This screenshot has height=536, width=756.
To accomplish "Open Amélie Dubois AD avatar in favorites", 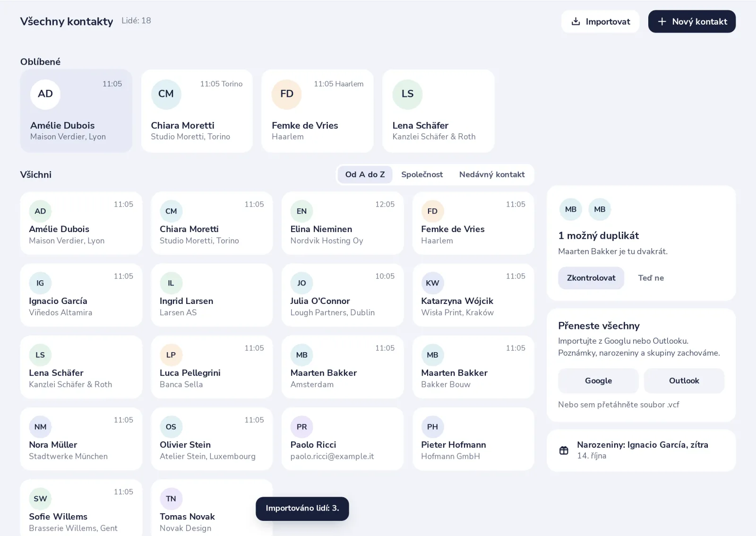I will (45, 94).
